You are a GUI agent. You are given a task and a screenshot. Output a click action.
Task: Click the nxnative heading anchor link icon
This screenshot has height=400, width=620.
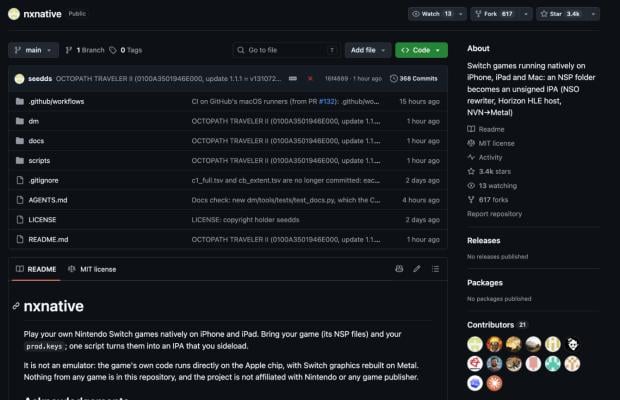coord(16,306)
